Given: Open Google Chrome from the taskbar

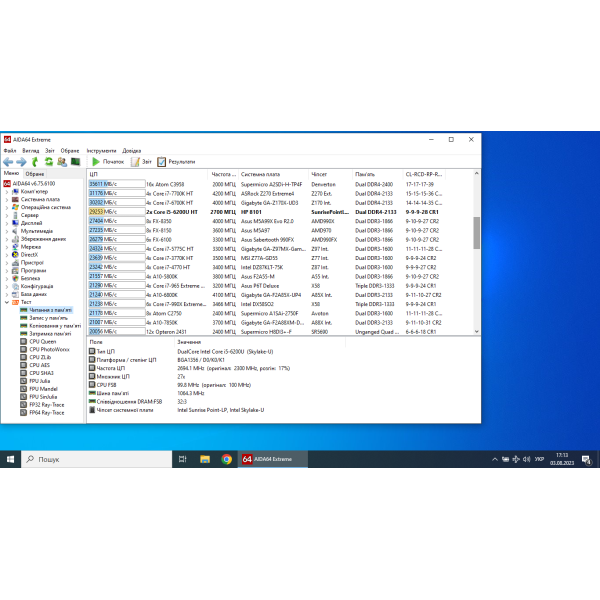Looking at the screenshot, I should click(227, 459).
